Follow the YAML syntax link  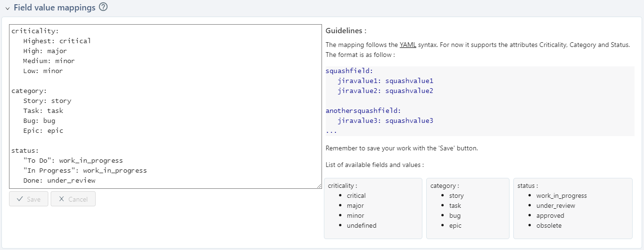408,45
